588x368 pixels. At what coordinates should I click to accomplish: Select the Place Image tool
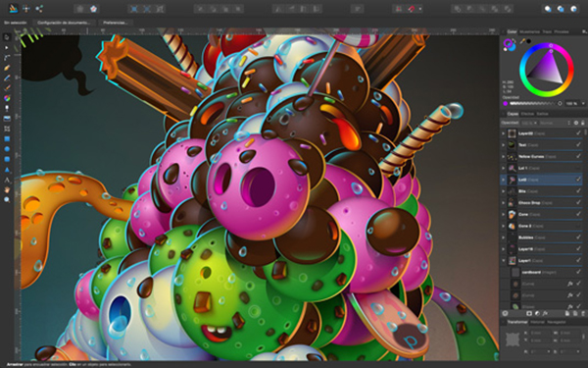(x=7, y=119)
